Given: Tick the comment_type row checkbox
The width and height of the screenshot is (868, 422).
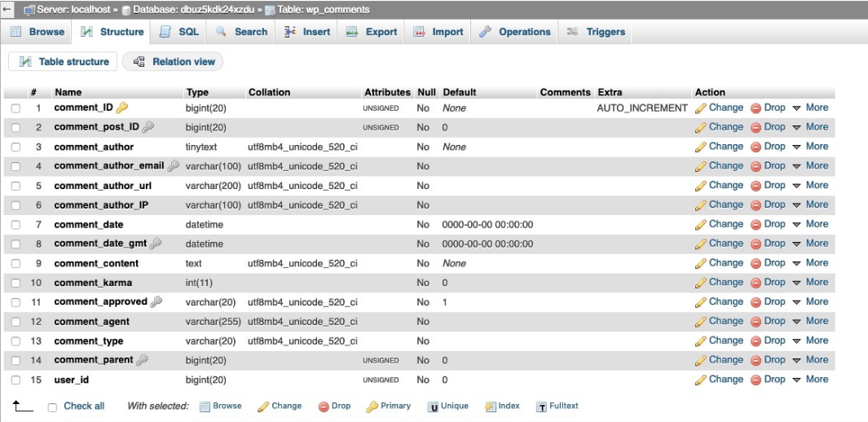Looking at the screenshot, I should coord(16,341).
